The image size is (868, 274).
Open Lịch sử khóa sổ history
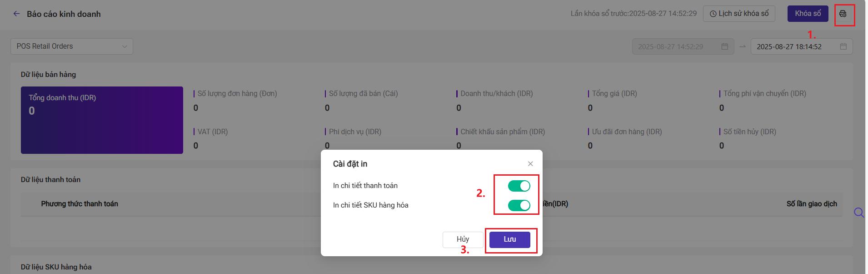pyautogui.click(x=739, y=14)
